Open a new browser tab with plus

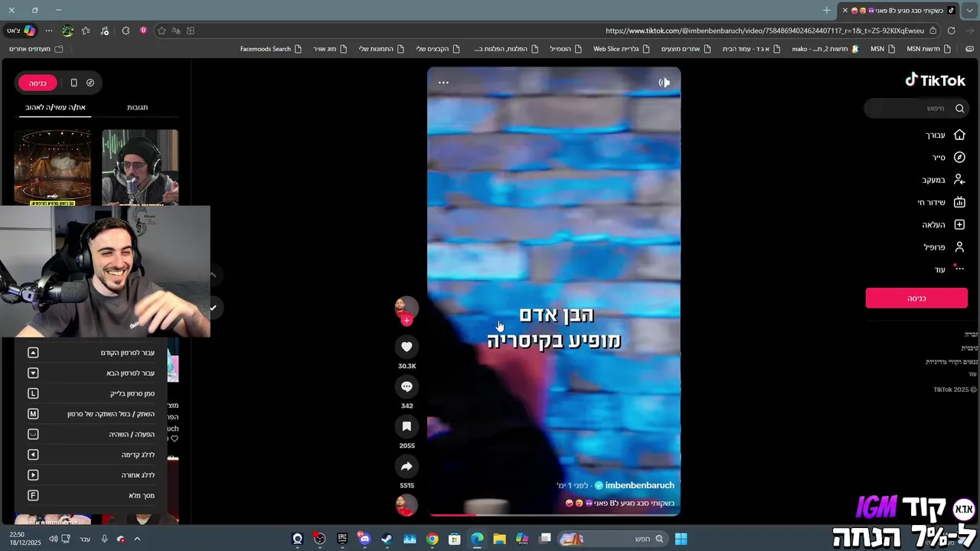coord(826,10)
